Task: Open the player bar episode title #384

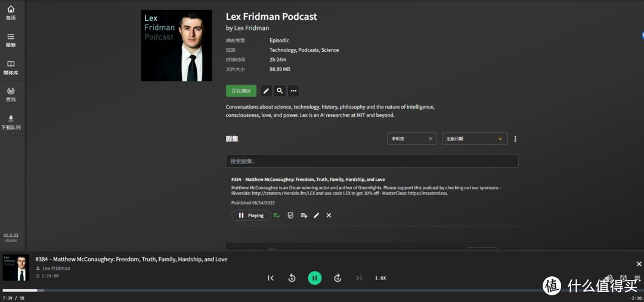Action: tap(131, 259)
